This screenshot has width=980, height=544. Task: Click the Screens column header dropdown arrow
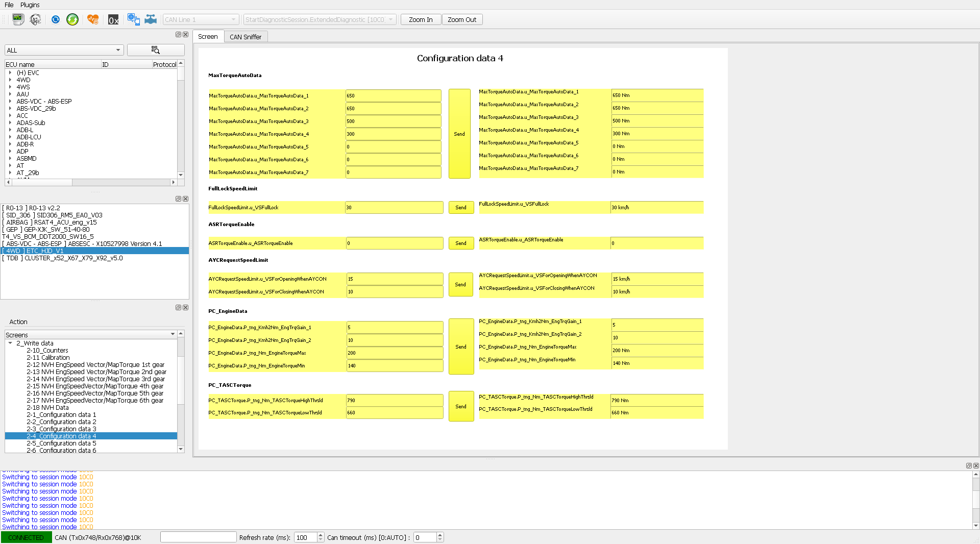(173, 334)
